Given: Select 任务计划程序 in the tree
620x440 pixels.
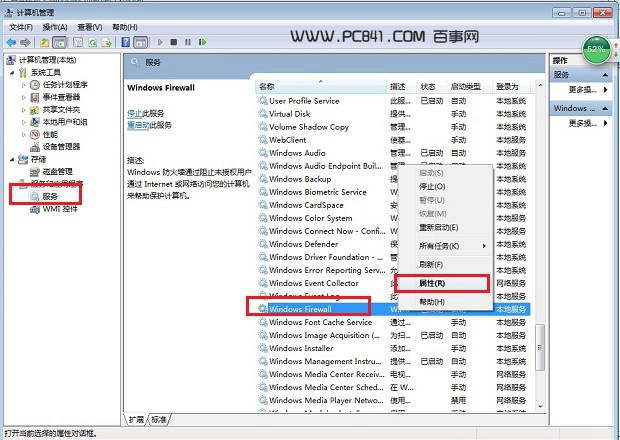Looking at the screenshot, I should (65, 85).
